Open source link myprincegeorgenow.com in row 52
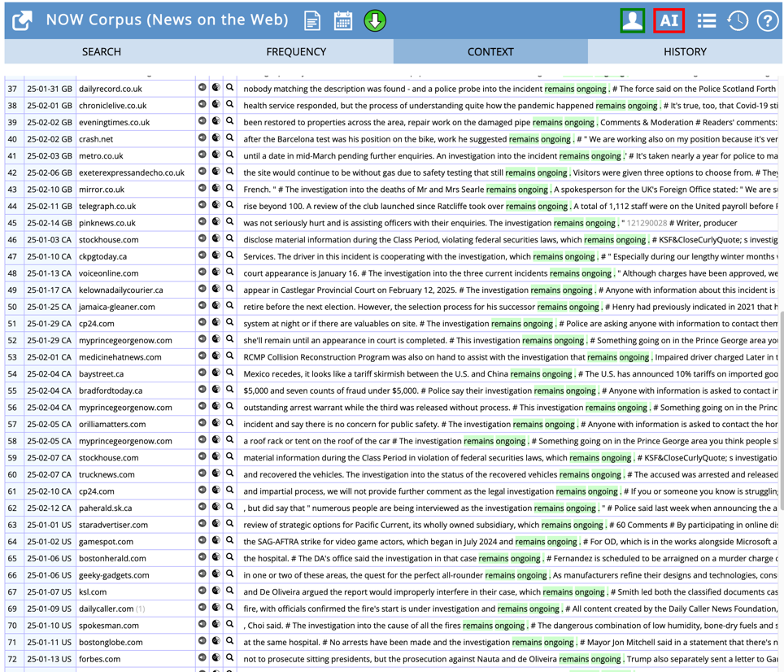This screenshot has height=672, width=784. pos(125,341)
